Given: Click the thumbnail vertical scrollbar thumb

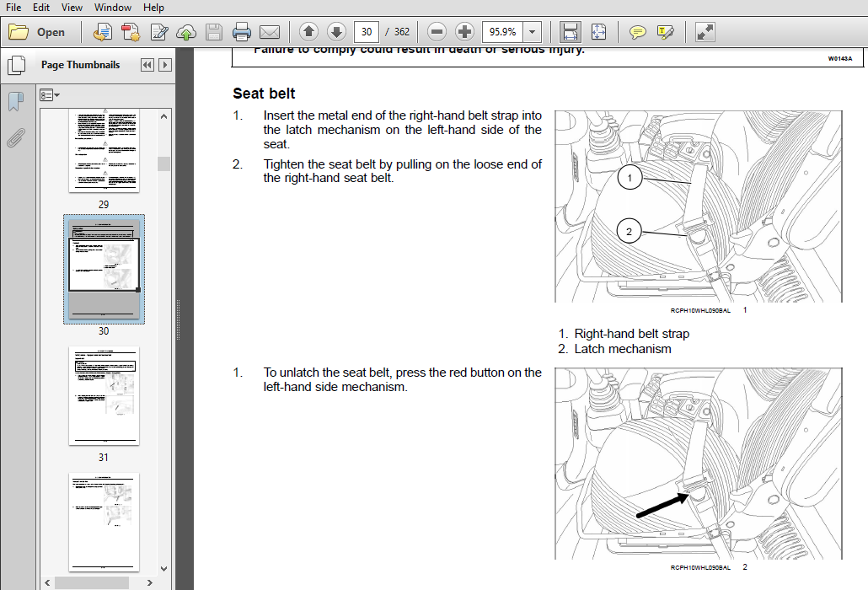Looking at the screenshot, I should [x=163, y=164].
